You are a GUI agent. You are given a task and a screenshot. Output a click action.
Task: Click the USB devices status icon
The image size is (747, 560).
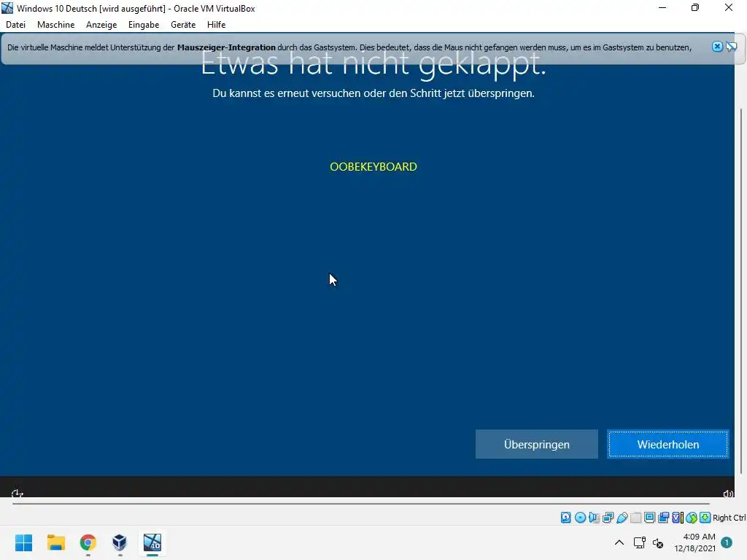tap(622, 518)
